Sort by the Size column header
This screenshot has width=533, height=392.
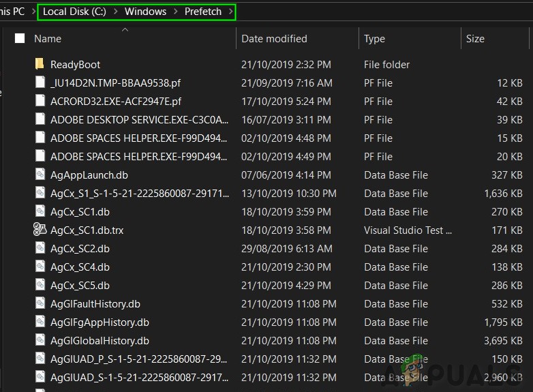click(x=475, y=39)
